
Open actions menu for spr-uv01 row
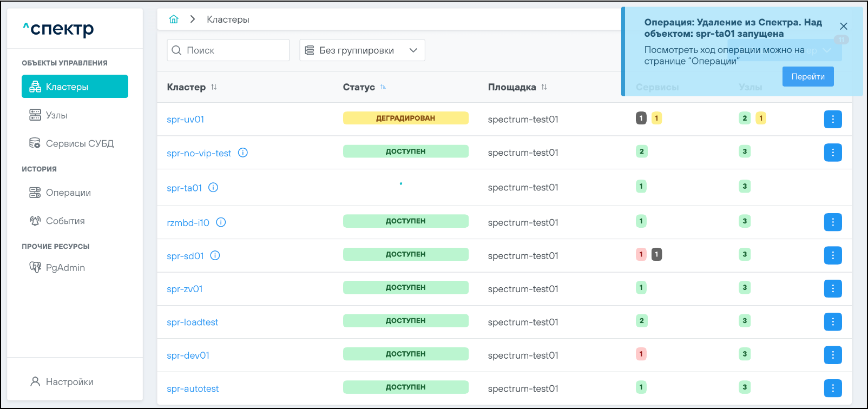pos(832,119)
